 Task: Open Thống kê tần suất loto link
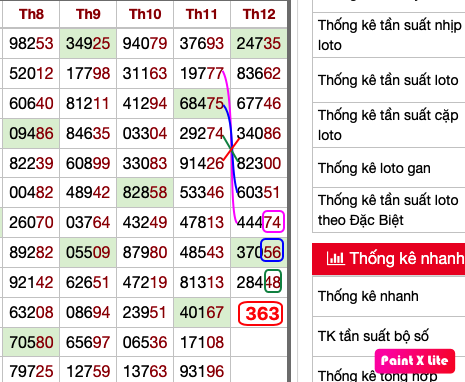[388, 80]
